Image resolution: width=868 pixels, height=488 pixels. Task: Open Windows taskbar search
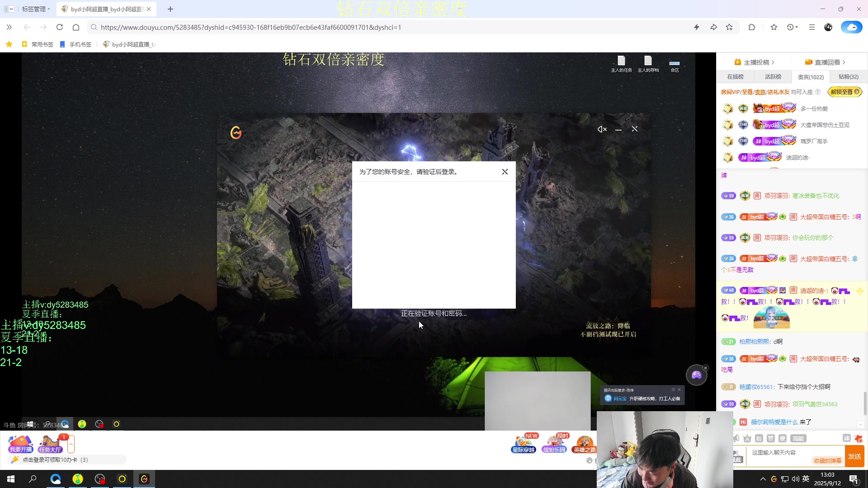33,479
